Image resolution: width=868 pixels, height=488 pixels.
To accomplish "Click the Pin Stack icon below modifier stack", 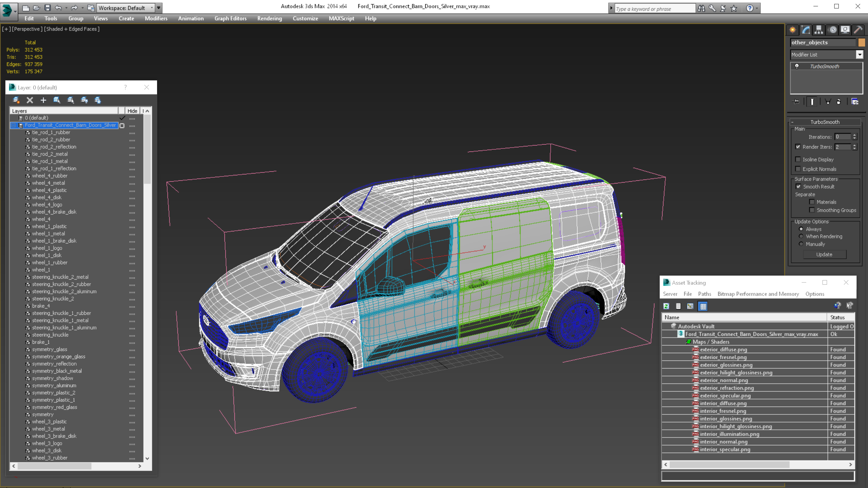I will (796, 102).
